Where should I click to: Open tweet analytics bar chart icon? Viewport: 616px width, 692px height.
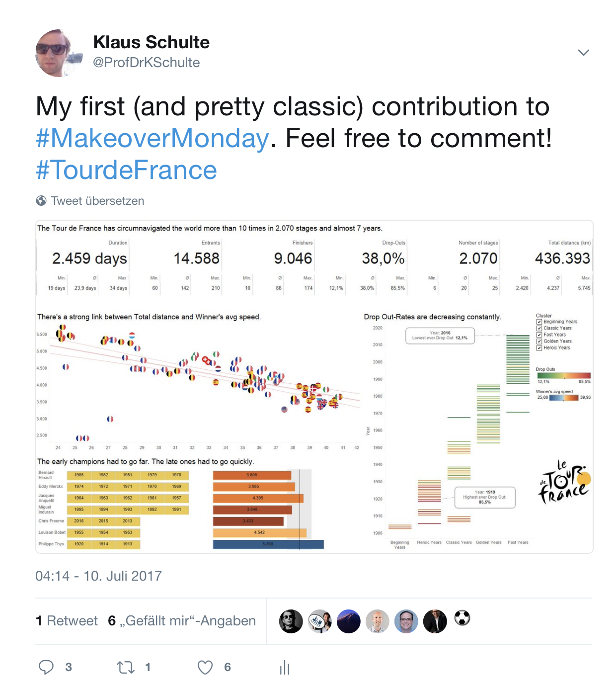(285, 668)
